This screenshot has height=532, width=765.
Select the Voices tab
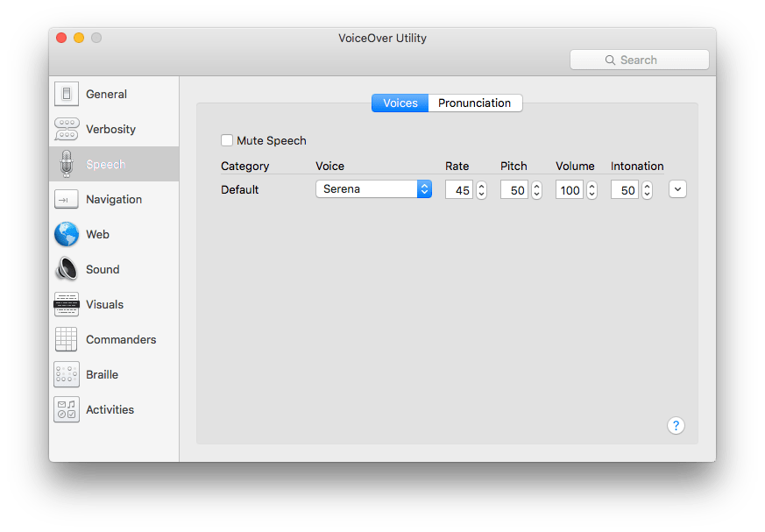[x=400, y=103]
